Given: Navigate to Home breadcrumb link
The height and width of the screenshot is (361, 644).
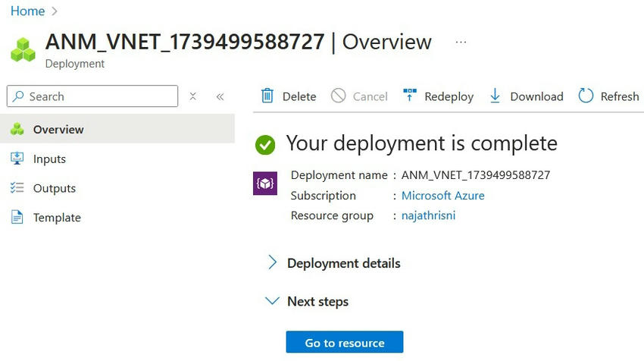Looking at the screenshot, I should pyautogui.click(x=27, y=11).
